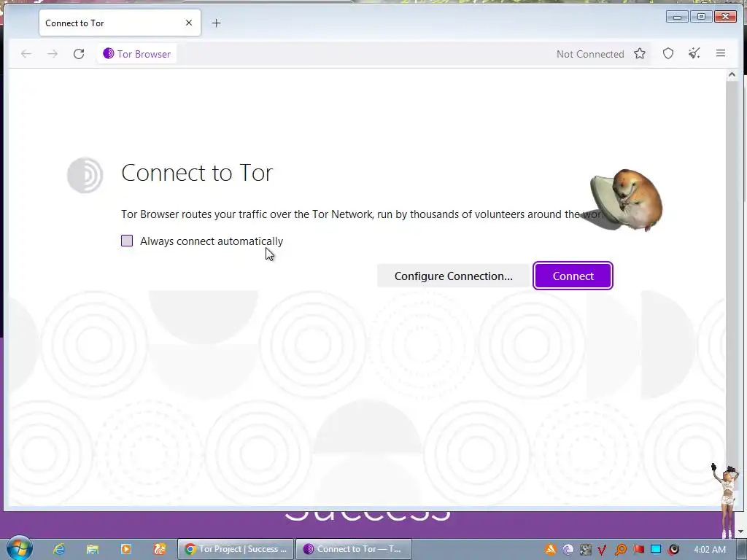
Task: Maximize the Tor Browser window
Action: 701,17
